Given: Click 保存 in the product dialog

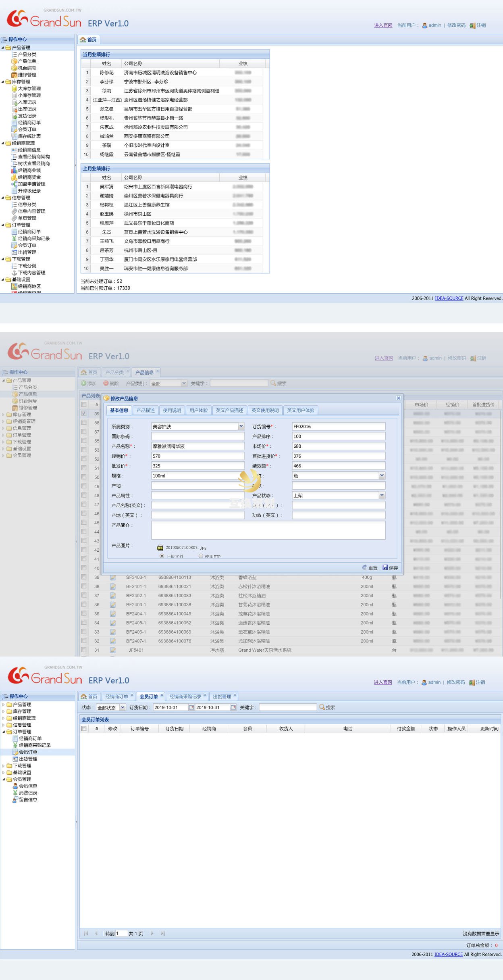Looking at the screenshot, I should coord(391,567).
